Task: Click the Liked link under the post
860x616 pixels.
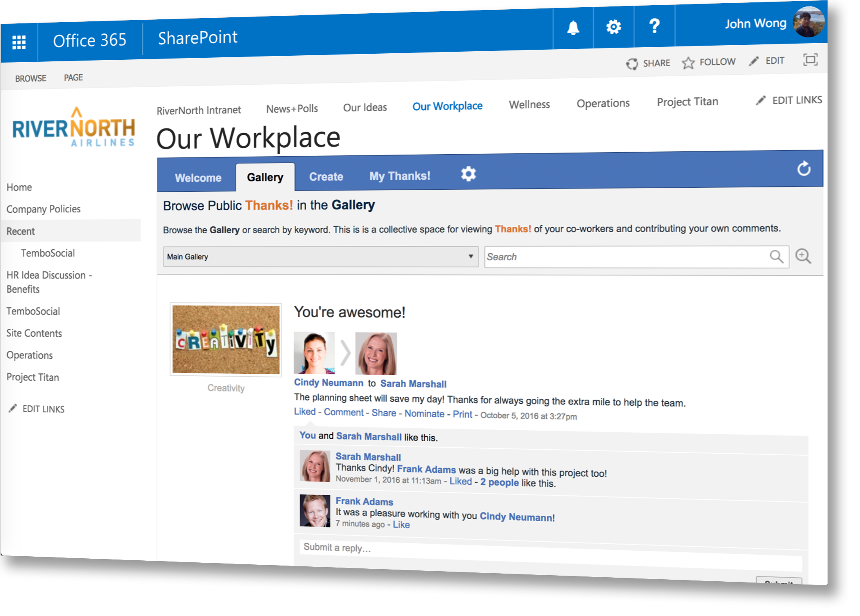Action: 305,411
